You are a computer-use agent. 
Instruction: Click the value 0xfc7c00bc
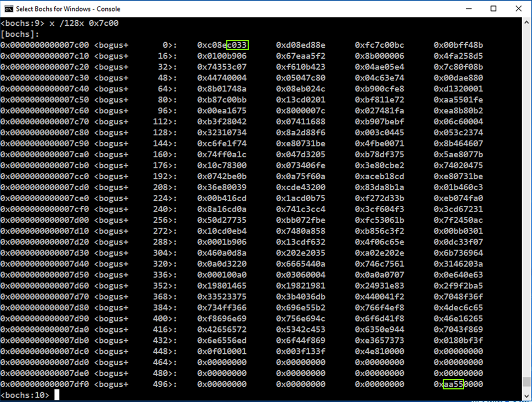pos(379,45)
